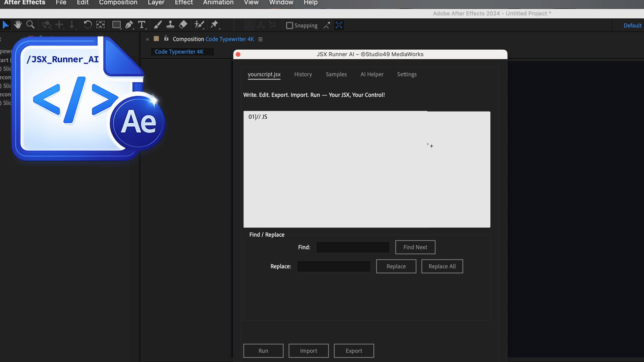The image size is (644, 362).
Task: Select the Pan Behind anchor point tool
Action: 101,25
